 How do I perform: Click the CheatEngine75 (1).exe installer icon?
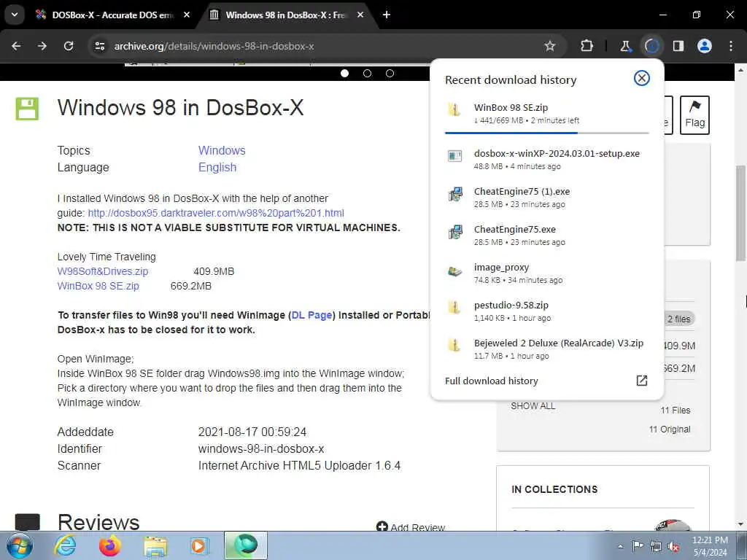coord(455,194)
